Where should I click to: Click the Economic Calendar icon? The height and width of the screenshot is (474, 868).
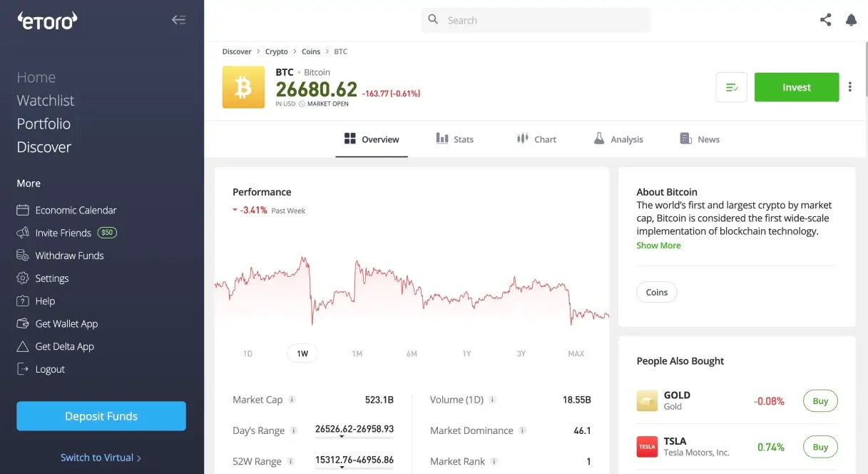23,210
